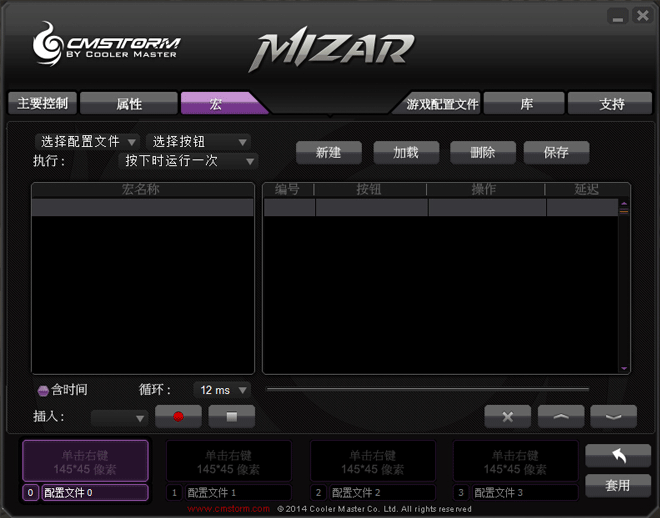Screen dimensions: 660x518
Task: Open the 库 tab
Action: (x=524, y=103)
